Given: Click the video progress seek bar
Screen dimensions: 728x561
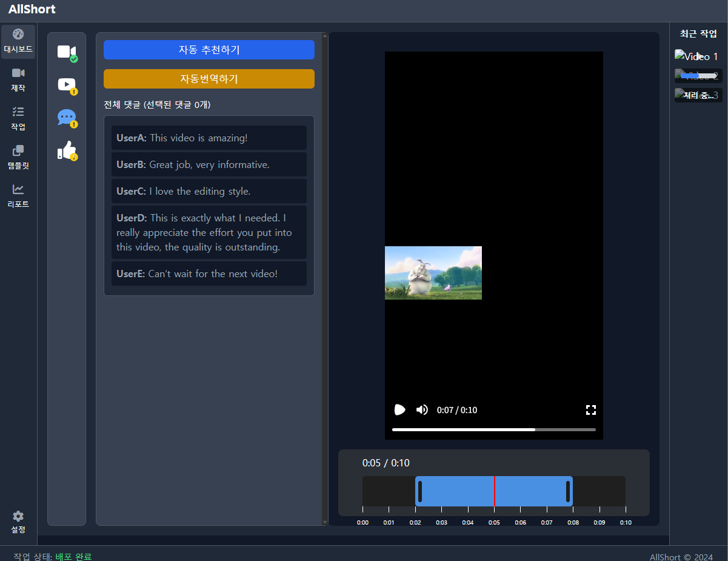Looking at the screenshot, I should pos(493,429).
